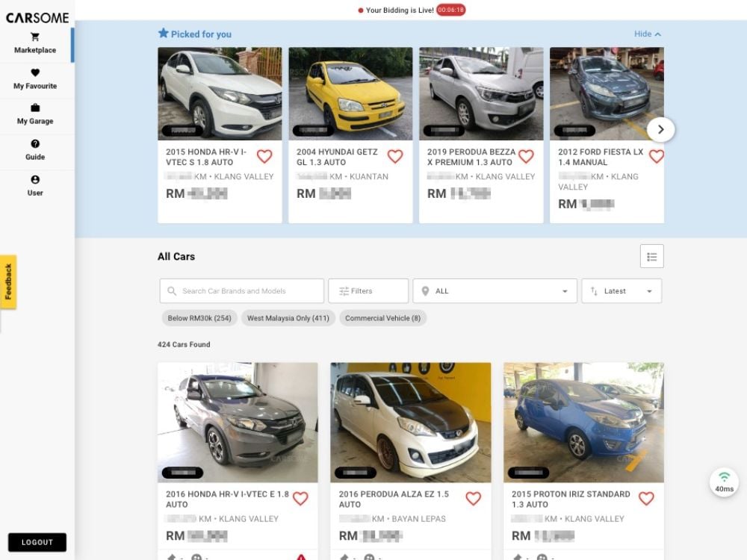This screenshot has width=747, height=560.
Task: Click the search magnifier icon
Action: point(173,290)
